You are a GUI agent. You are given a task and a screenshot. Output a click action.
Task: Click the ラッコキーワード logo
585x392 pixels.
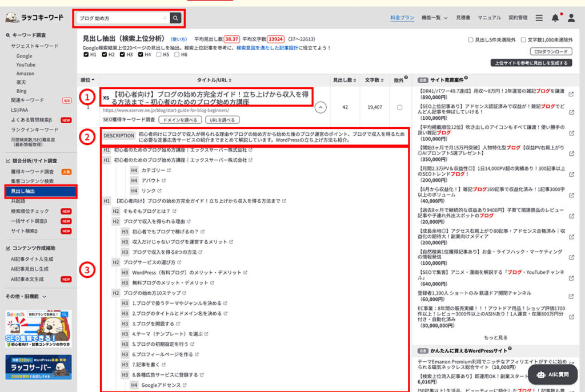pos(35,18)
